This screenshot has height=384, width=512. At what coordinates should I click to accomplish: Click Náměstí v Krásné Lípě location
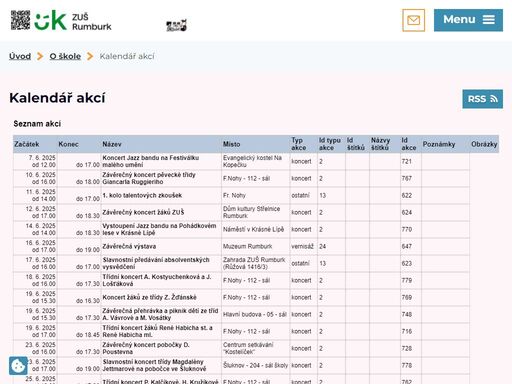pyautogui.click(x=254, y=229)
